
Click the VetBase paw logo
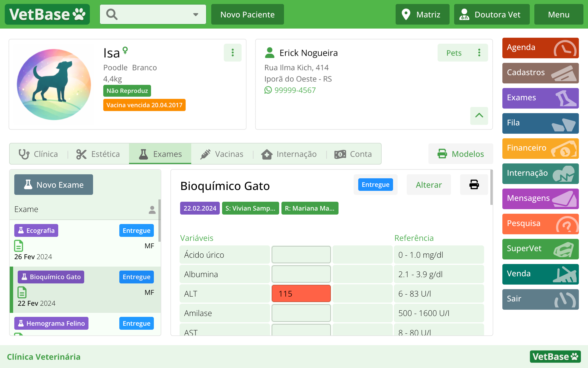coord(47,14)
